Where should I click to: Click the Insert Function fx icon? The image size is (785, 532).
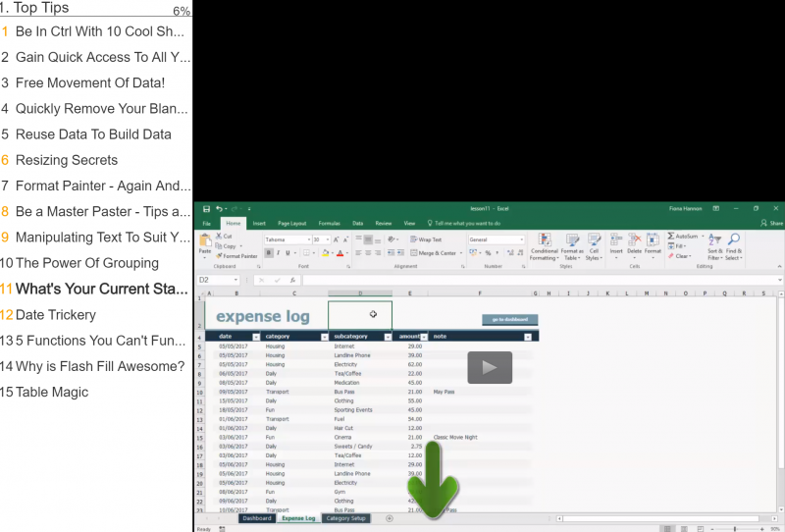pos(292,281)
